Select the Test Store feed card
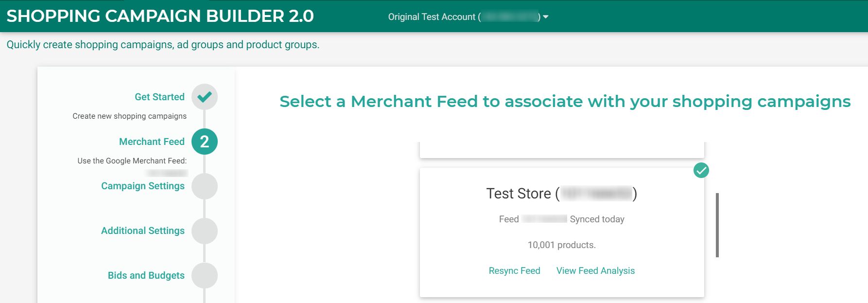Screen dimensions: 868x303 pyautogui.click(x=562, y=232)
